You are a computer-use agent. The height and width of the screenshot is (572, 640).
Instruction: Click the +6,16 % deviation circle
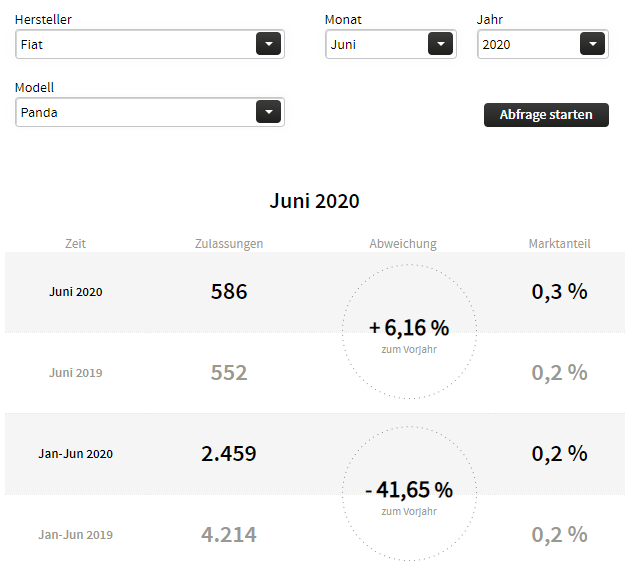click(408, 332)
